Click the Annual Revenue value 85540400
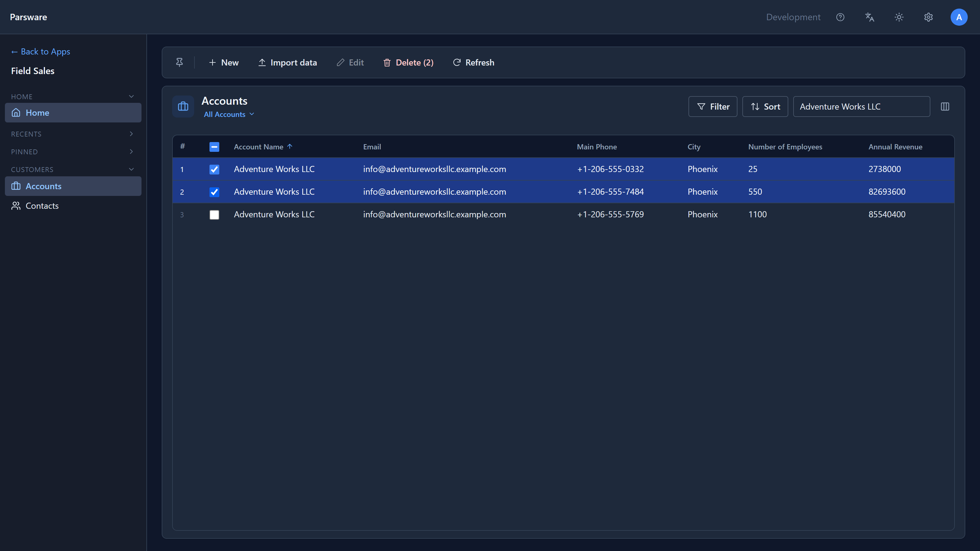980x551 pixels. point(887,215)
